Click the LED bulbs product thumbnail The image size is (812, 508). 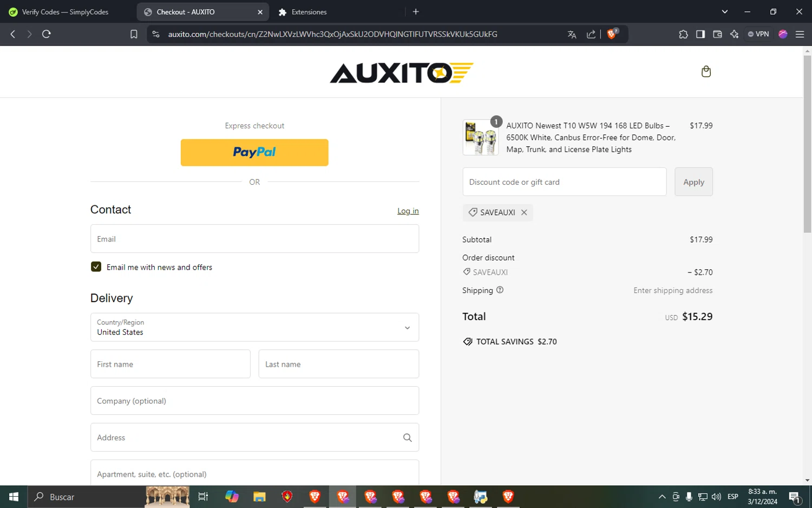click(480, 138)
